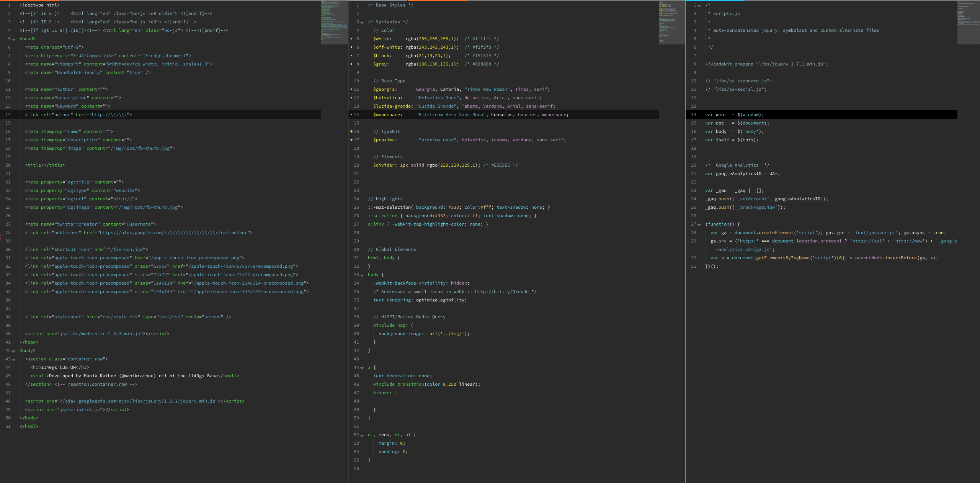The width and height of the screenshot is (980, 483).
Task: Click the 'Developed by Manik Rathee' small line
Action: coord(135,376)
